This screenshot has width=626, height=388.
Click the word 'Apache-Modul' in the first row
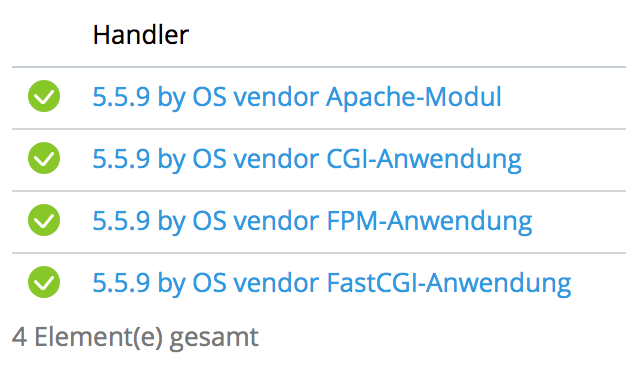click(414, 97)
